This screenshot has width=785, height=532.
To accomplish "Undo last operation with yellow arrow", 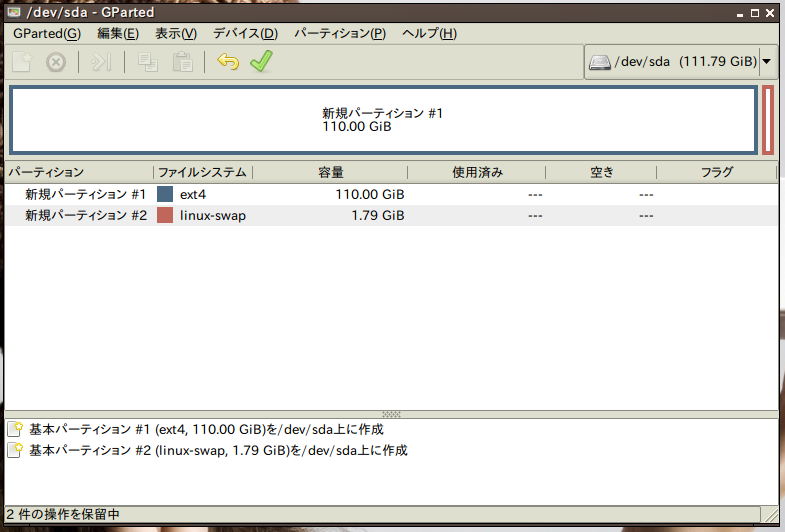I will (x=228, y=62).
